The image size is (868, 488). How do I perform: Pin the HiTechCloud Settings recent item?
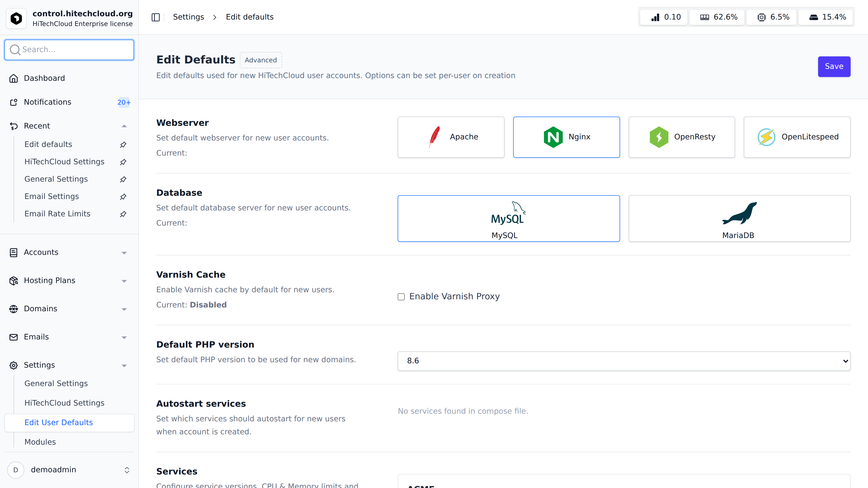123,162
